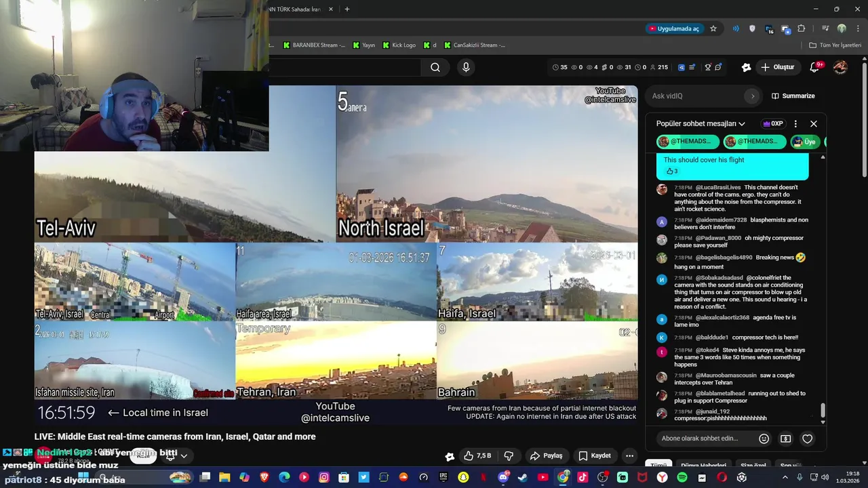Click the shield extension icon in Chrome toolbar
868x488 pixels.
(x=752, y=28)
